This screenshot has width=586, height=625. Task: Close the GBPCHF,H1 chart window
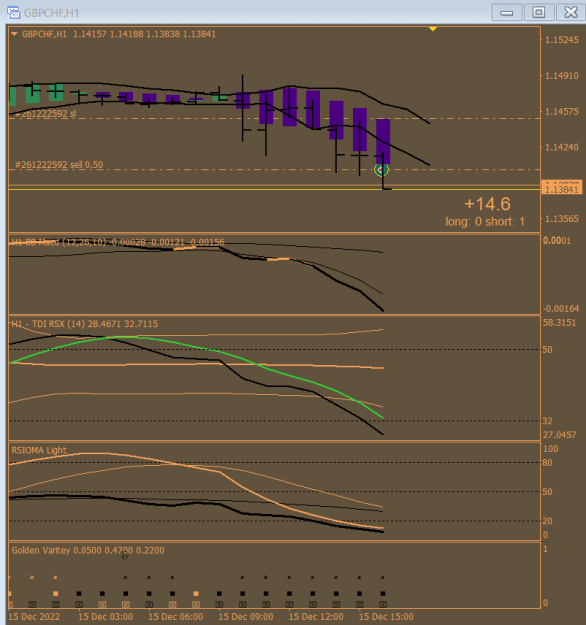[571, 12]
